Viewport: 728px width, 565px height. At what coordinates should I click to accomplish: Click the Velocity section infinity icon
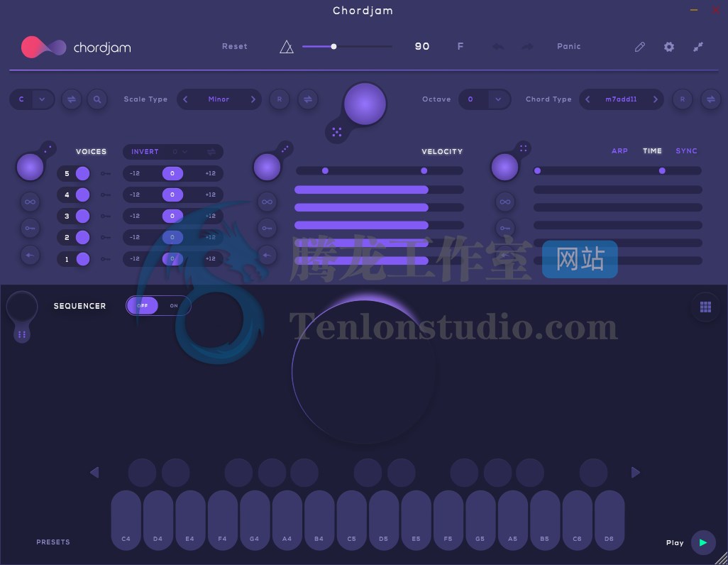pyautogui.click(x=267, y=202)
